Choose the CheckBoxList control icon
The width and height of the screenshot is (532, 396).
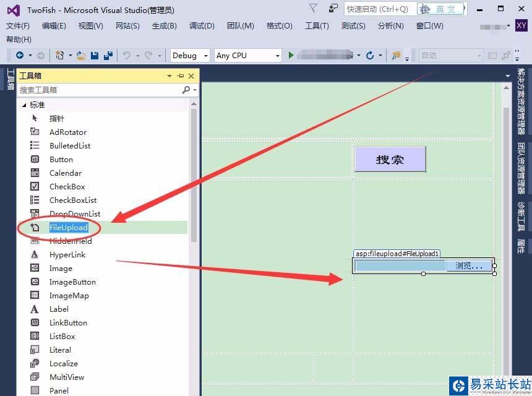pyautogui.click(x=35, y=200)
